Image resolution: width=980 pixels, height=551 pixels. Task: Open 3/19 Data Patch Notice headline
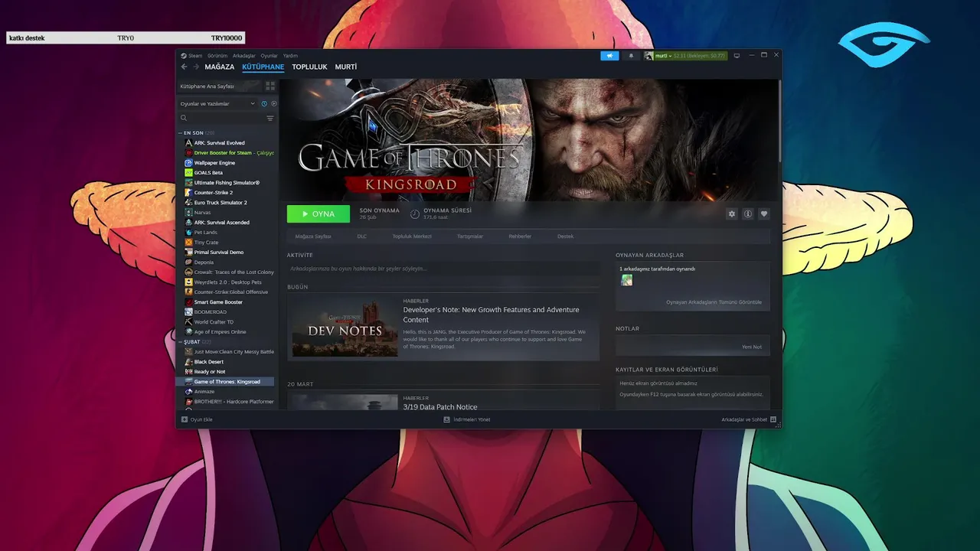pyautogui.click(x=440, y=407)
